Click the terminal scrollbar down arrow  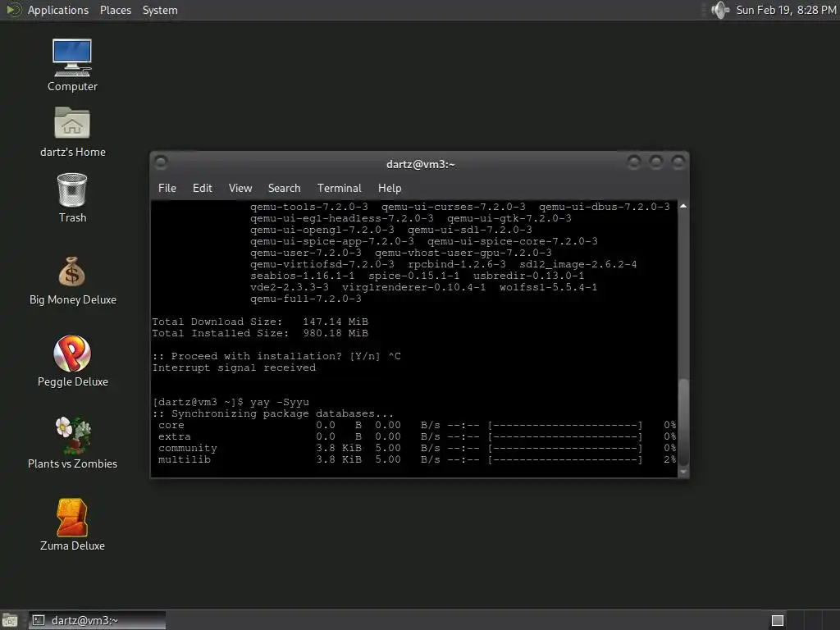click(x=683, y=472)
